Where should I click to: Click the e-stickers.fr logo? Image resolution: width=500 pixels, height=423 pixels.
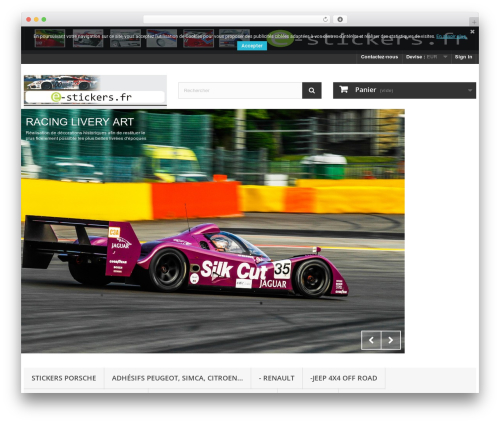95,90
